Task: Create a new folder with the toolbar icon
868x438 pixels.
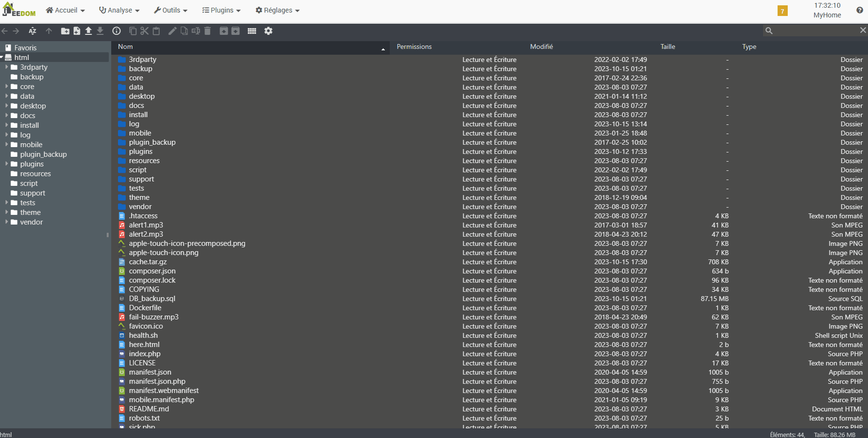Action: (65, 31)
